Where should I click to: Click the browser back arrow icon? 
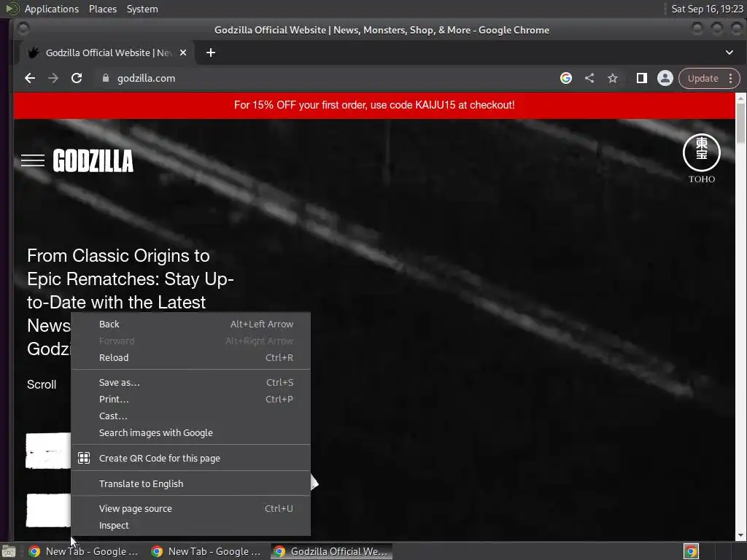29,78
